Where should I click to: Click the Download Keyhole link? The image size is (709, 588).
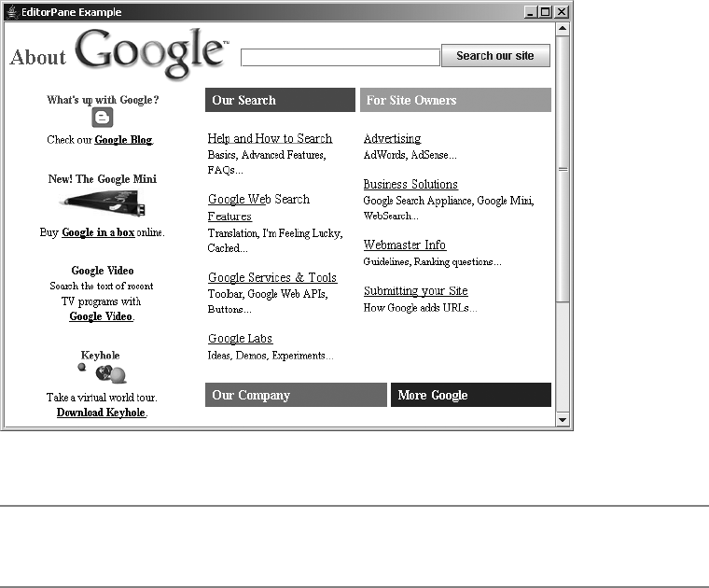(101, 413)
